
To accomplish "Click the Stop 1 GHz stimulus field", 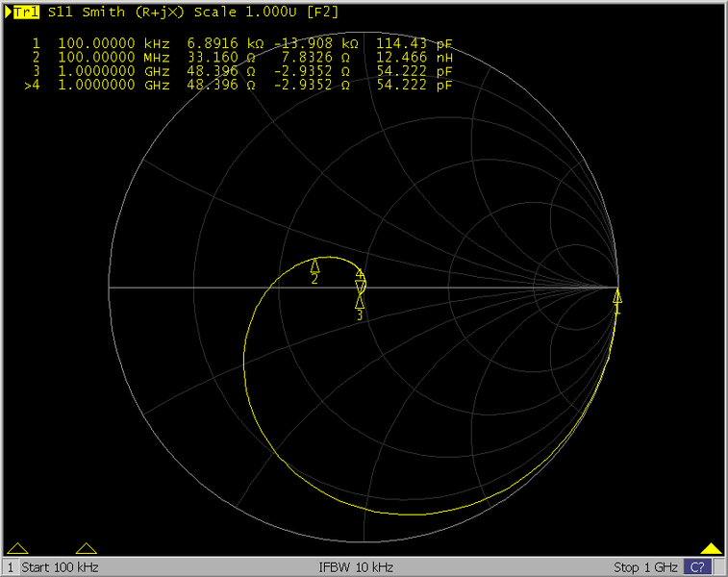I will pyautogui.click(x=645, y=567).
